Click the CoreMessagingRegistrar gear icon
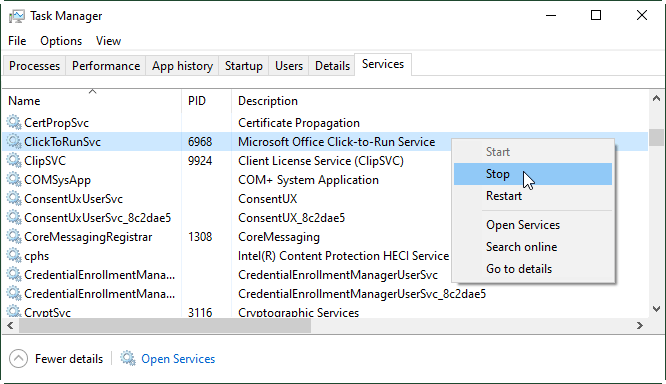Viewport: 666px width, 384px height. [14, 237]
